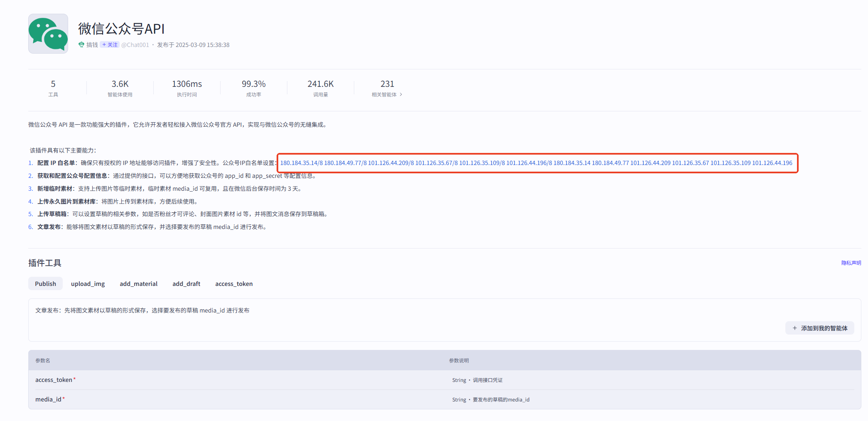Follow the author with +关注 button
Screen dimensions: 868x421
(x=110, y=45)
